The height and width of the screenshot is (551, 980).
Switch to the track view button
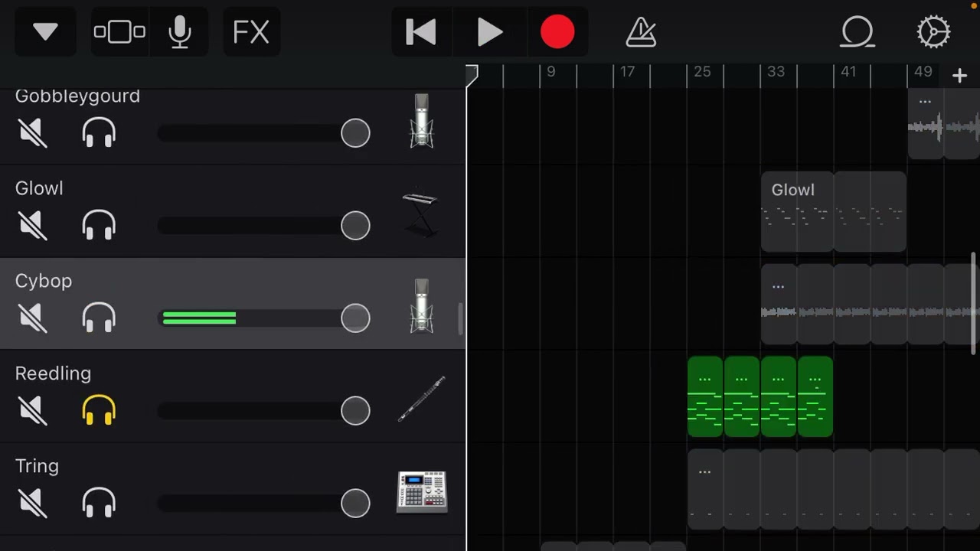(119, 32)
